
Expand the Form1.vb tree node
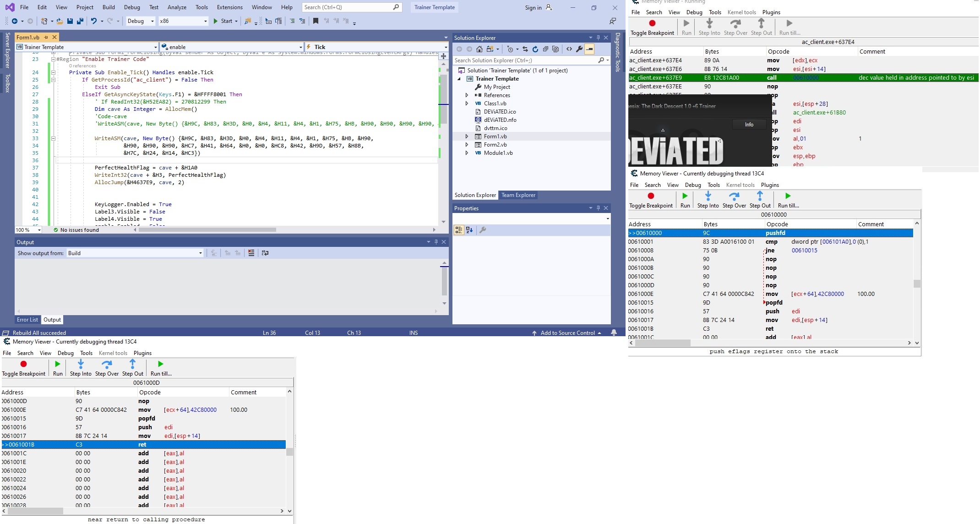point(467,136)
